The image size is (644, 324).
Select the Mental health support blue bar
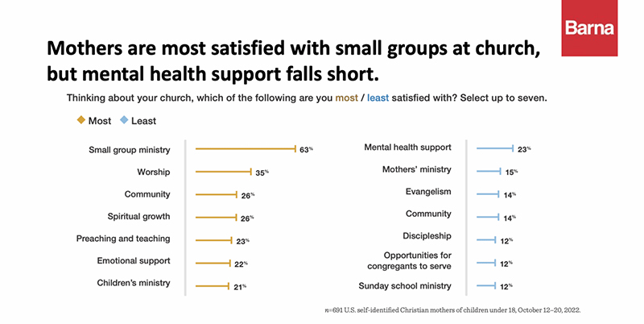pyautogui.click(x=494, y=148)
